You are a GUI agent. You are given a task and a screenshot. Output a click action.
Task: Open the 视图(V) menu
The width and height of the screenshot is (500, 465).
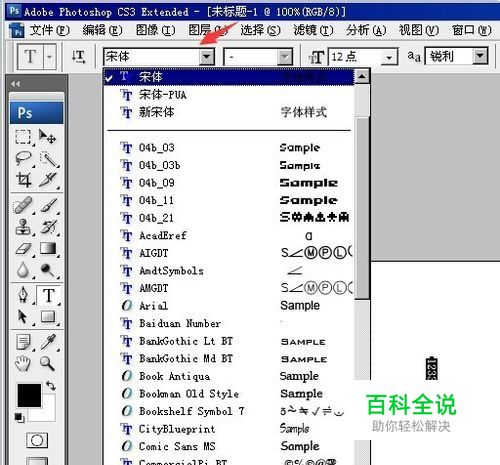pyautogui.click(x=419, y=31)
